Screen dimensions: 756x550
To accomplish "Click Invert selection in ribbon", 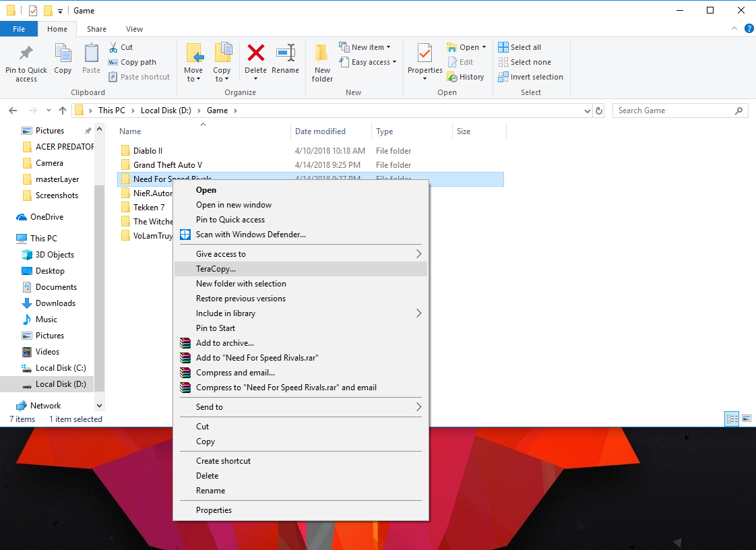I will pyautogui.click(x=530, y=77).
